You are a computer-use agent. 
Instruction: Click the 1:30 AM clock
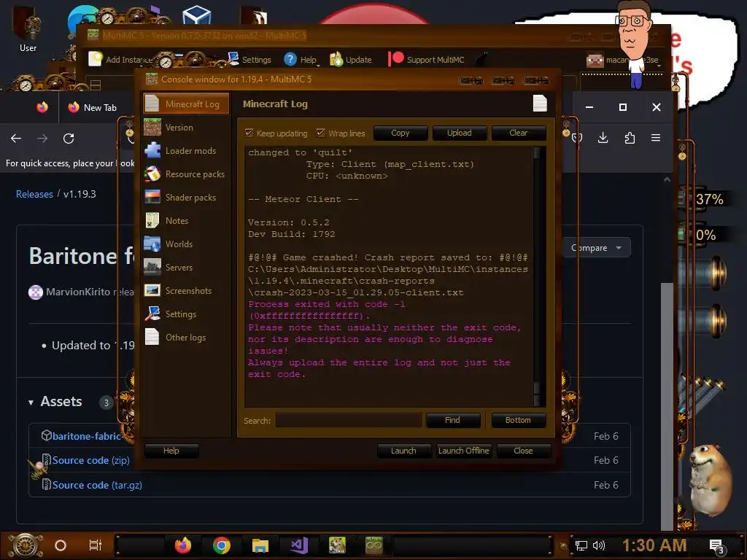654,545
